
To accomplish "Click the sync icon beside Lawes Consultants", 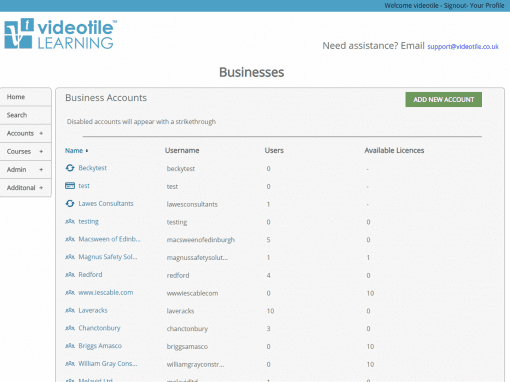I will click(70, 203).
